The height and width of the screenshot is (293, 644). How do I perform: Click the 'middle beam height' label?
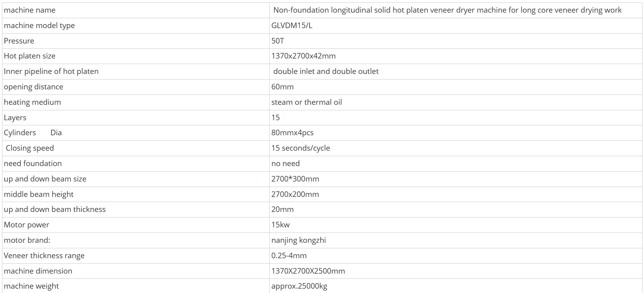pyautogui.click(x=39, y=195)
